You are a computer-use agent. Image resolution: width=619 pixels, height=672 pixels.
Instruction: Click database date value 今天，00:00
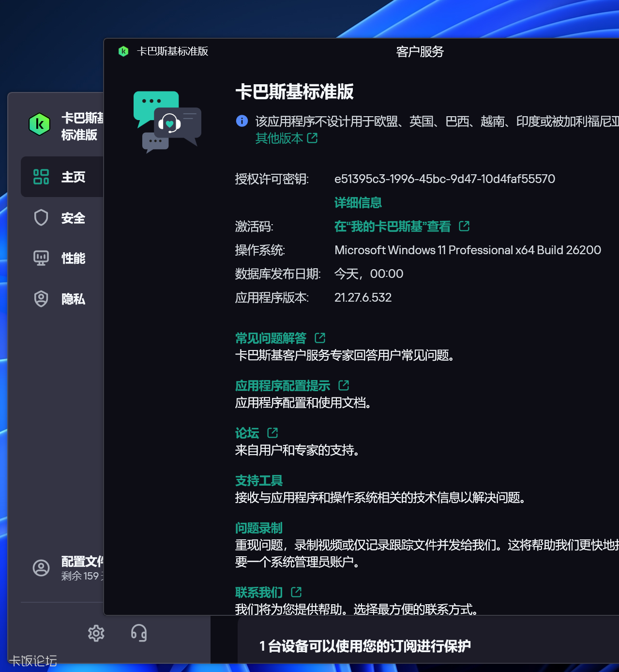tap(369, 274)
